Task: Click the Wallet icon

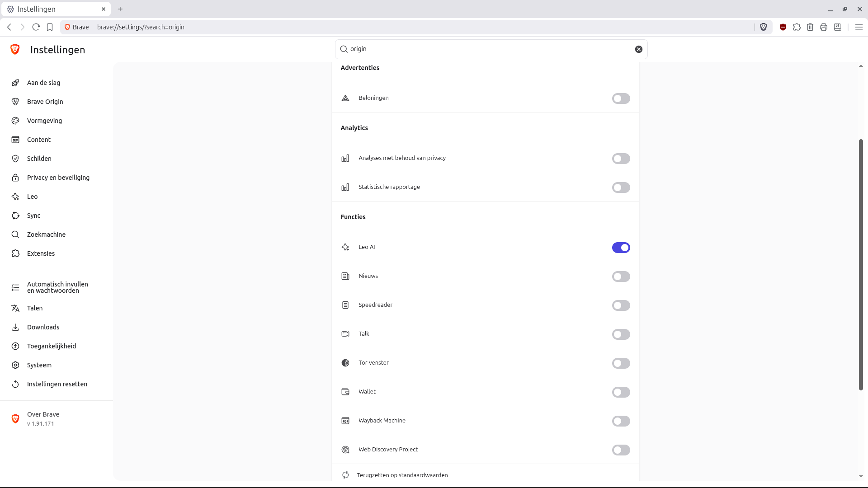Action: point(345,392)
